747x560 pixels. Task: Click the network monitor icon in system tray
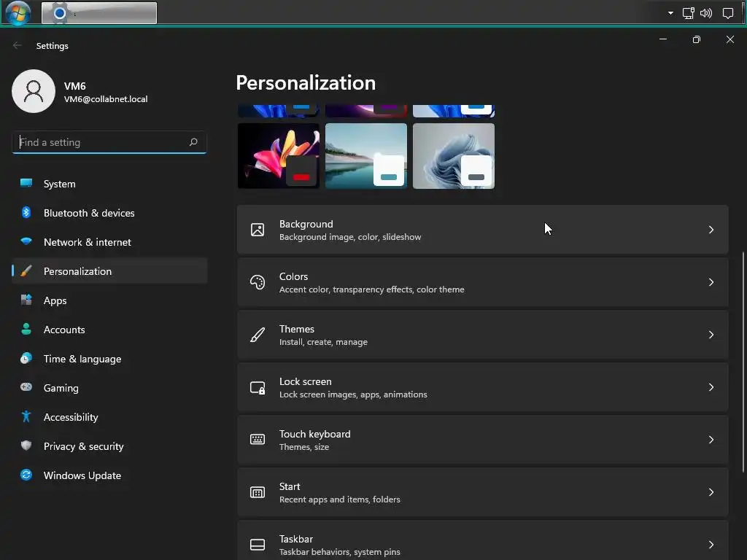689,13
